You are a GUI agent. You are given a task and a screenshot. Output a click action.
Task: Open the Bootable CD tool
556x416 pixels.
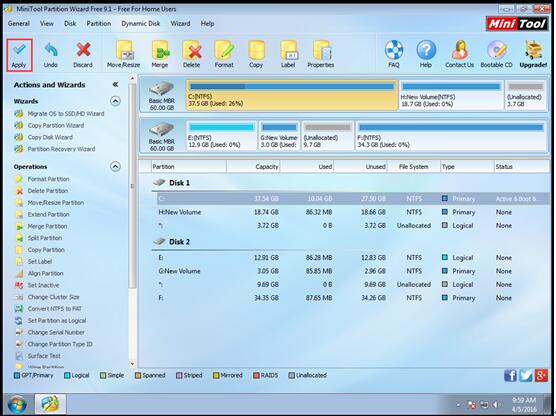(x=496, y=54)
